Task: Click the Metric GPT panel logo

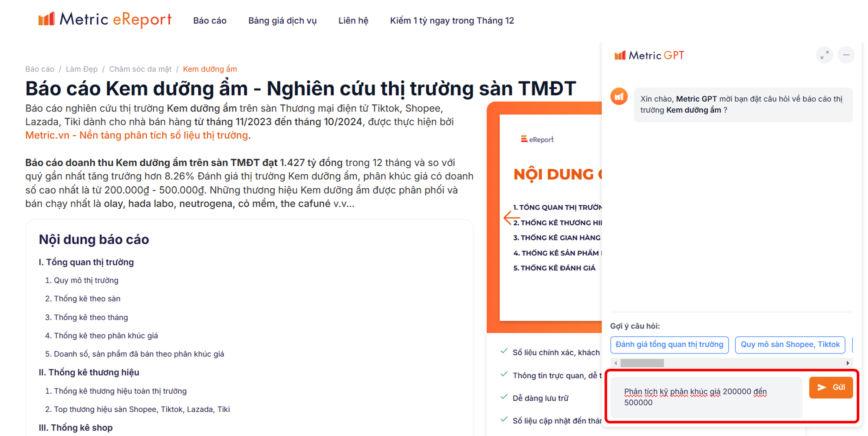Action: [649, 56]
